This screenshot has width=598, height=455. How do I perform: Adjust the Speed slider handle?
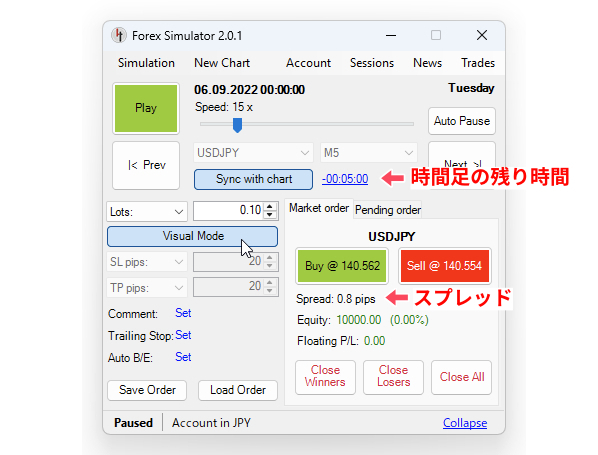point(237,125)
